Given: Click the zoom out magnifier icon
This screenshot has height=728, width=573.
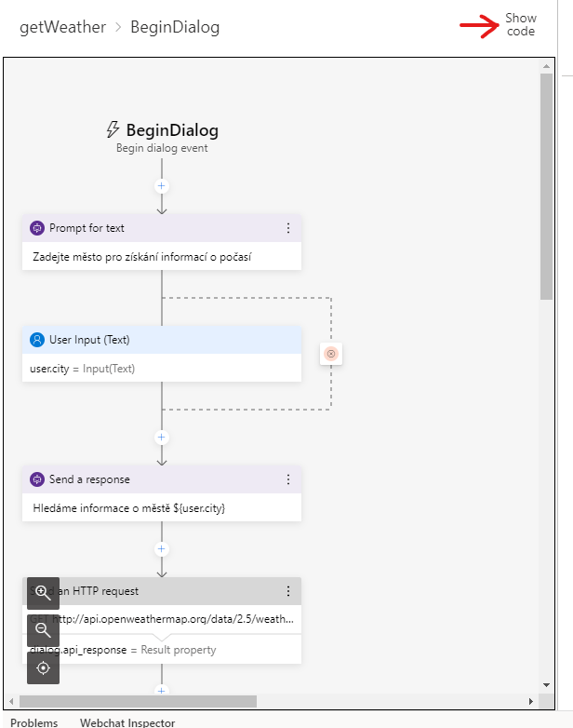Looking at the screenshot, I should point(43,630).
